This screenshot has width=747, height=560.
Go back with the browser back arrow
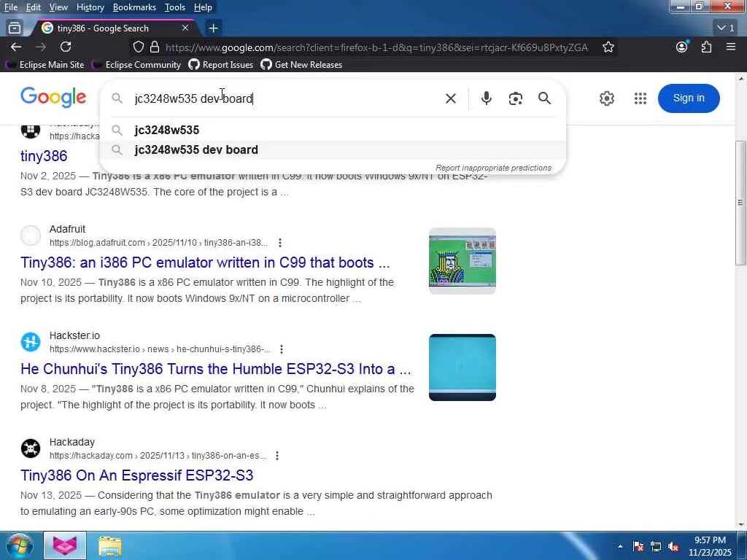click(x=16, y=47)
